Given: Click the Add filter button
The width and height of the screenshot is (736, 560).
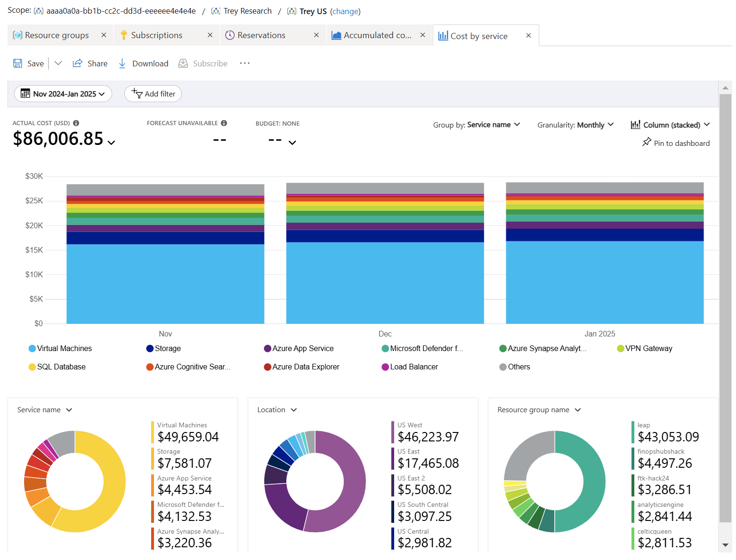Looking at the screenshot, I should tap(153, 94).
